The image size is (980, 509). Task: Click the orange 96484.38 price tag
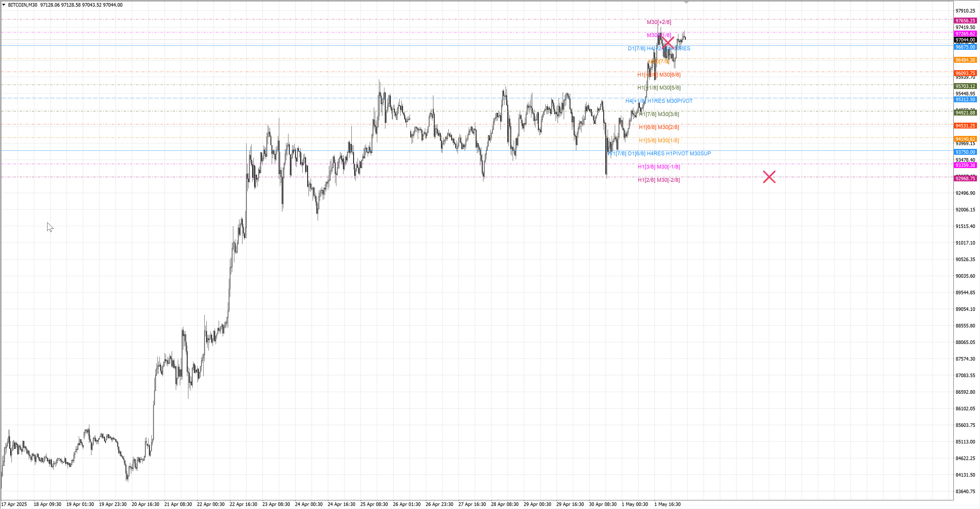pos(965,60)
